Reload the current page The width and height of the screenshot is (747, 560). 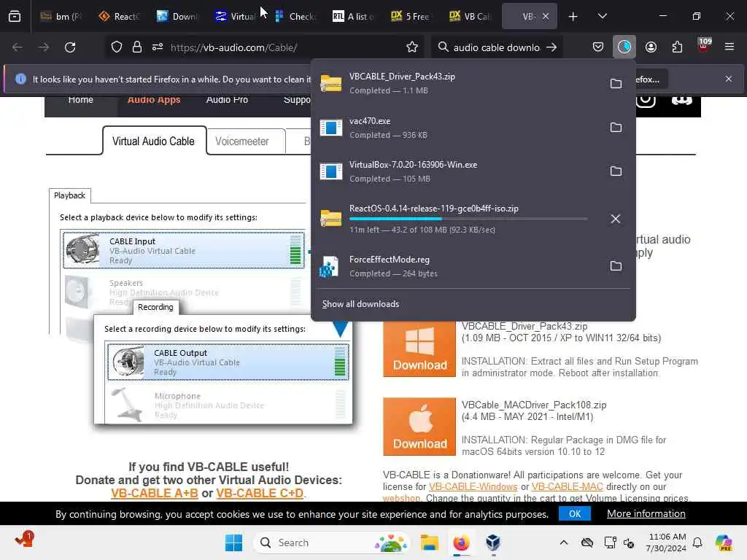point(70,47)
